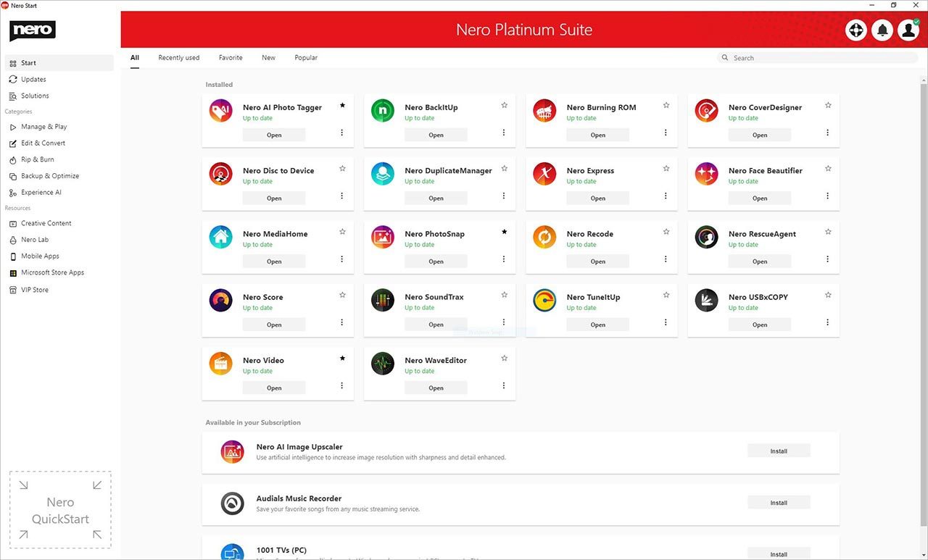Click the Nero CoverDesigner app icon

707,111
